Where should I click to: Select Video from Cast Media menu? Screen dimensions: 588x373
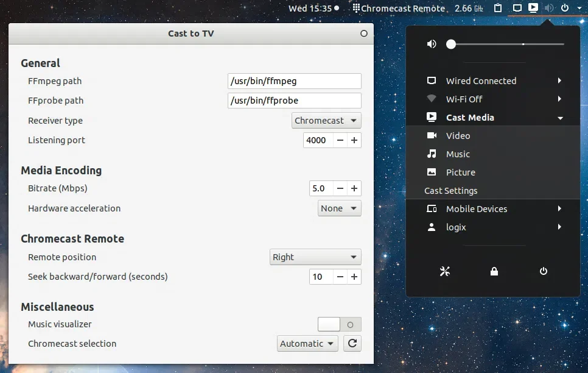point(458,136)
